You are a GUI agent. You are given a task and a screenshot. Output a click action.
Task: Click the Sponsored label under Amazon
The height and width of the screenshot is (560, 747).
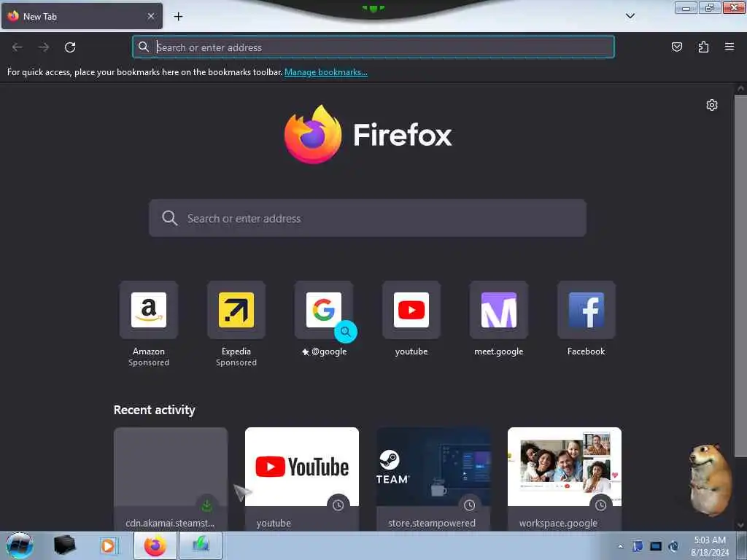click(x=149, y=363)
